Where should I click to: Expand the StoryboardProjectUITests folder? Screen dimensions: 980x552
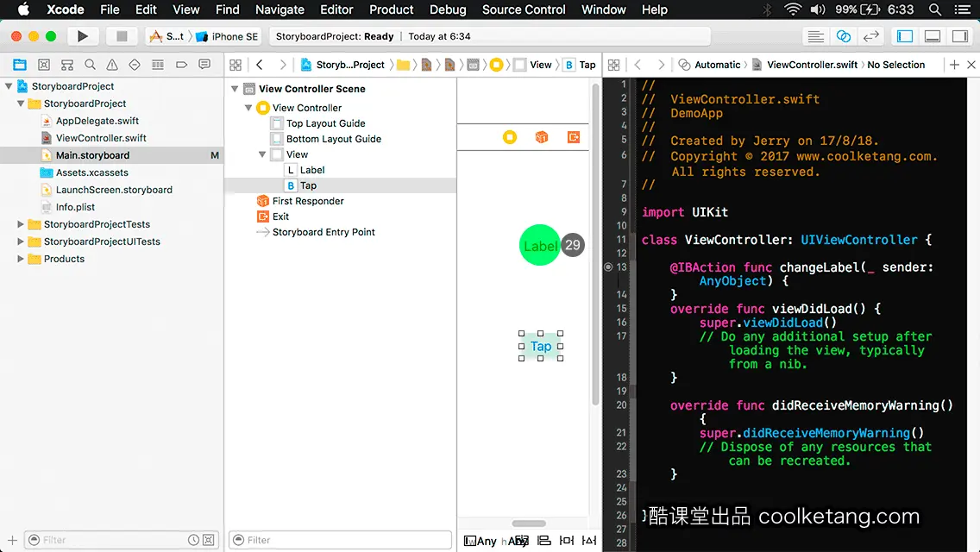coord(21,241)
